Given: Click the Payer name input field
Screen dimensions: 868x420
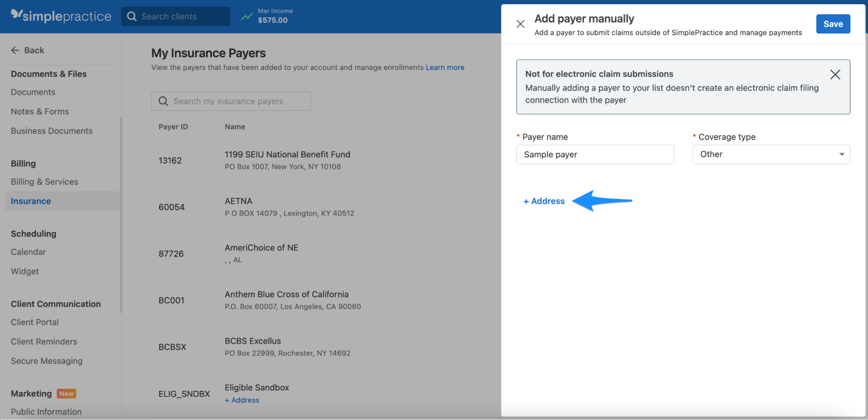Looking at the screenshot, I should pos(594,154).
